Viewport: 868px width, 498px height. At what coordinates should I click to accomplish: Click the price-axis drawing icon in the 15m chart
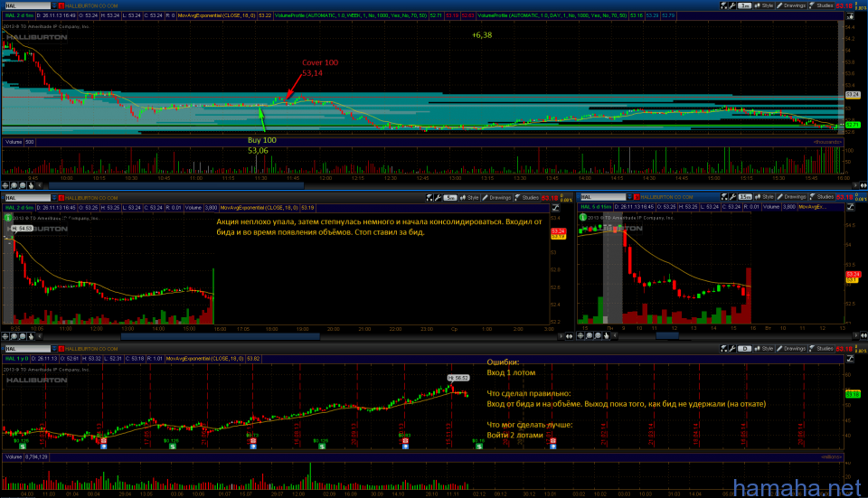point(850,207)
